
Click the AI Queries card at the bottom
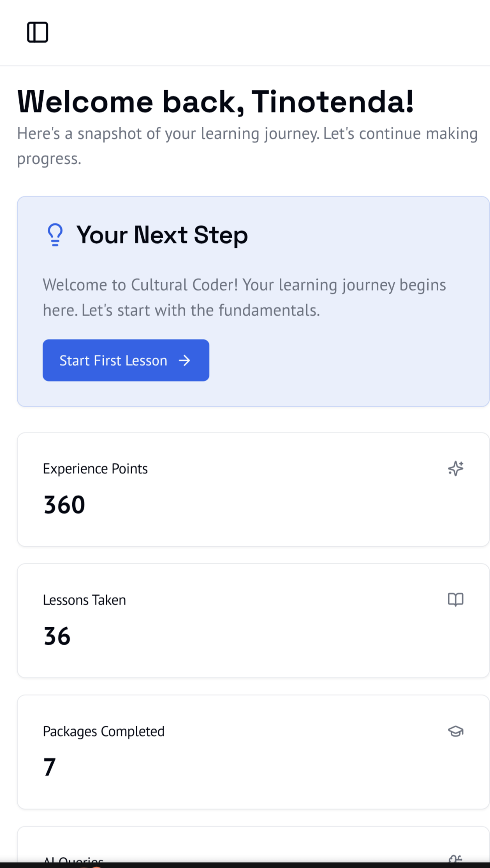[x=253, y=850]
